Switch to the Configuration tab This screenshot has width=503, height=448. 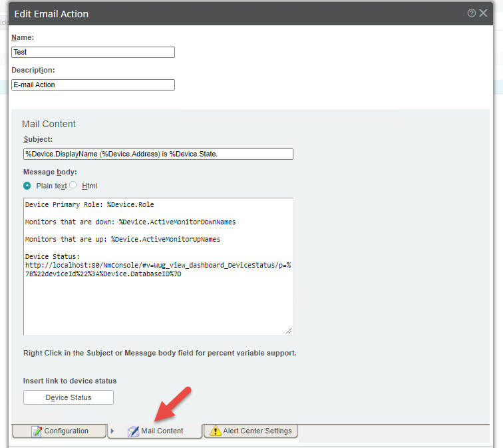coord(59,431)
